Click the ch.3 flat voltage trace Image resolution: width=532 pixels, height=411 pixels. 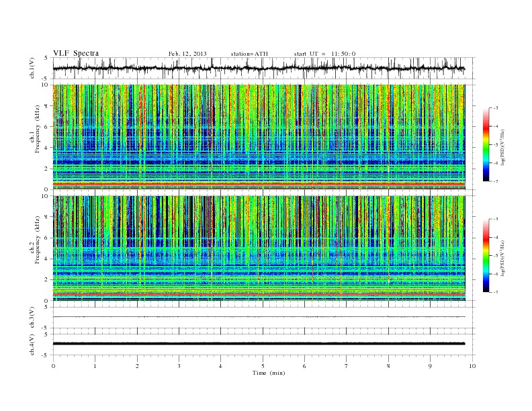click(259, 317)
